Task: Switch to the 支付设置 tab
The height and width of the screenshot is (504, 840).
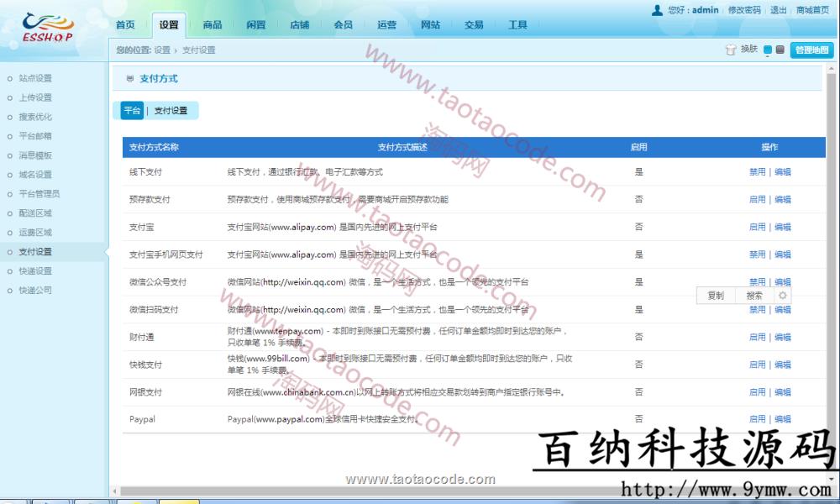Action: point(171,111)
